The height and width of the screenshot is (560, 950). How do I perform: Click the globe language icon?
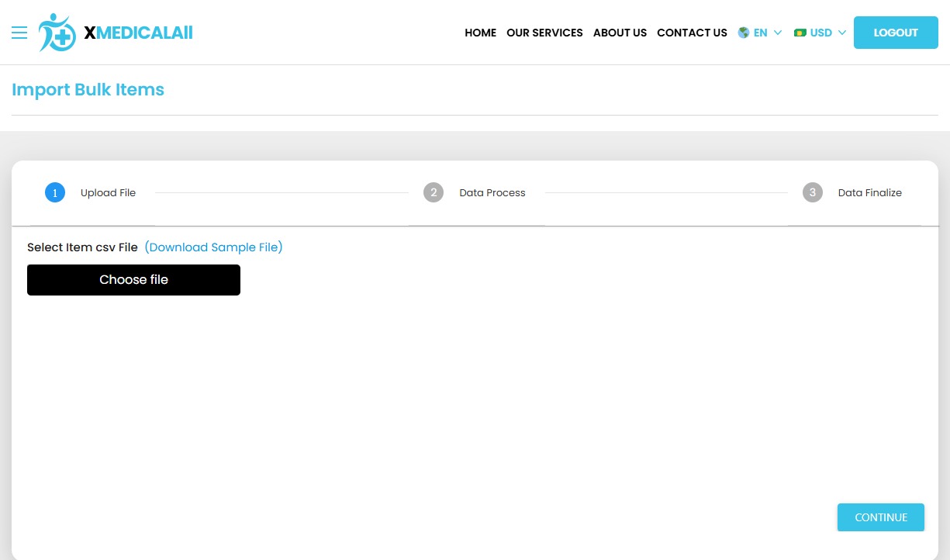pyautogui.click(x=744, y=33)
